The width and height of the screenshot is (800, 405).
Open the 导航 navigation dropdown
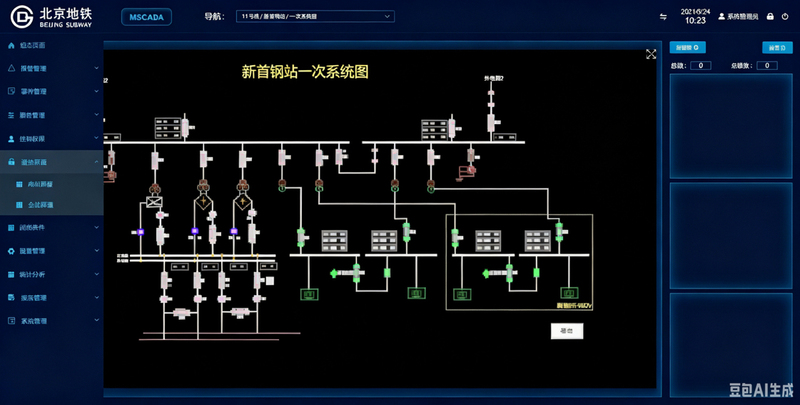pyautogui.click(x=315, y=17)
